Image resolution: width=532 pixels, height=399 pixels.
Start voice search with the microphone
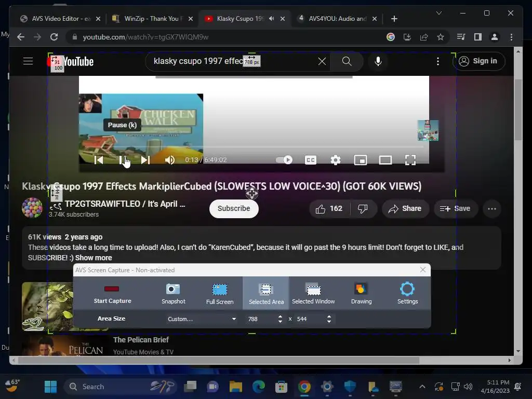coord(378,61)
